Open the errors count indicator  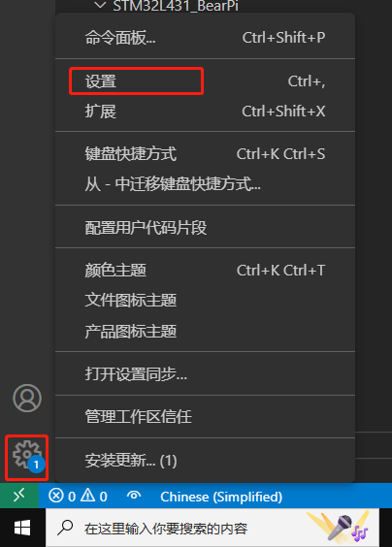pos(62,496)
